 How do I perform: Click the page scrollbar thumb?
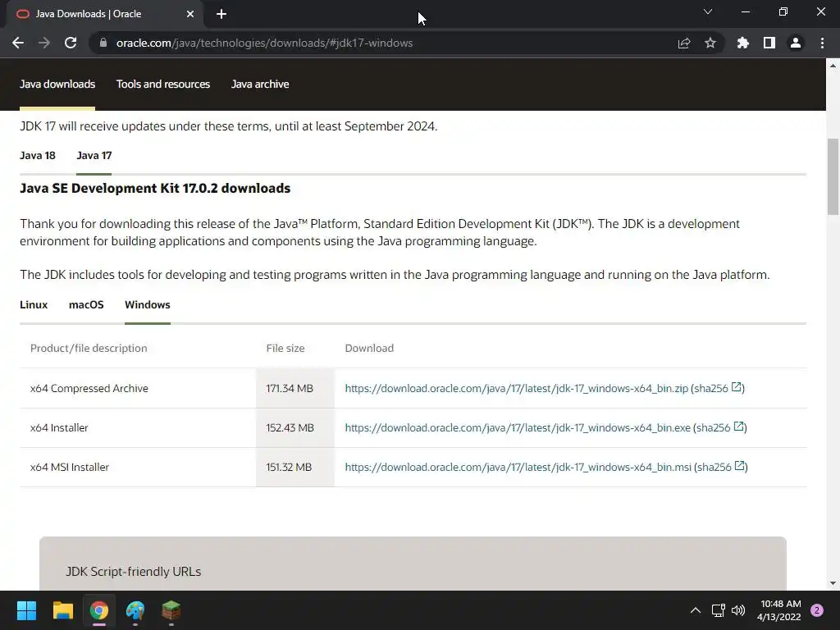point(833,176)
